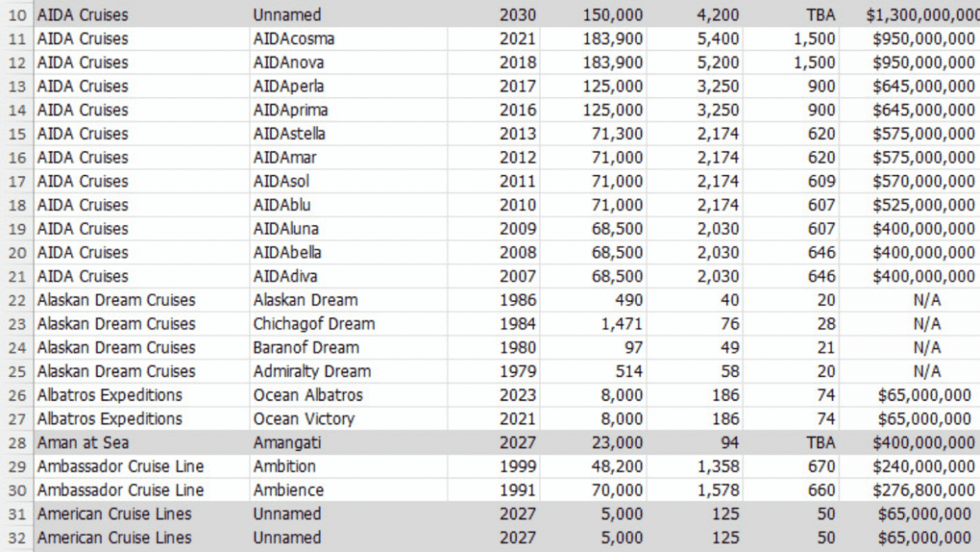Click the Admiralty Dream cell
This screenshot has width=980, height=552.
[348, 372]
